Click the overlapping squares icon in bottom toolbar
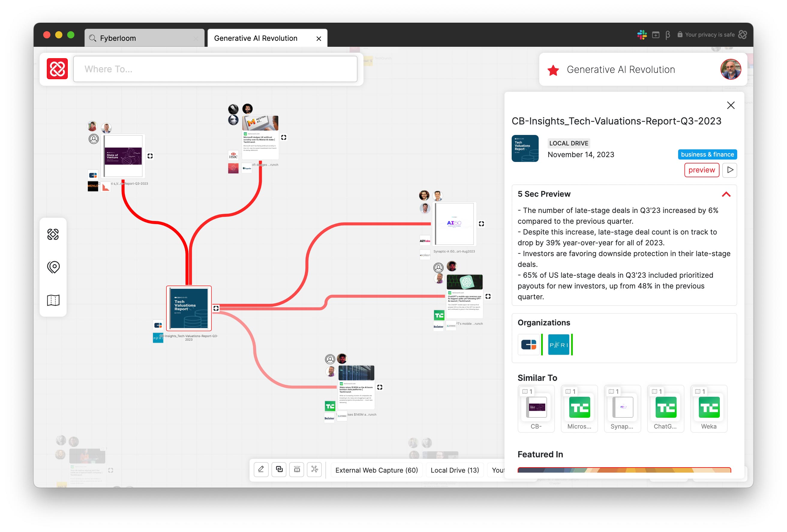 tap(279, 469)
